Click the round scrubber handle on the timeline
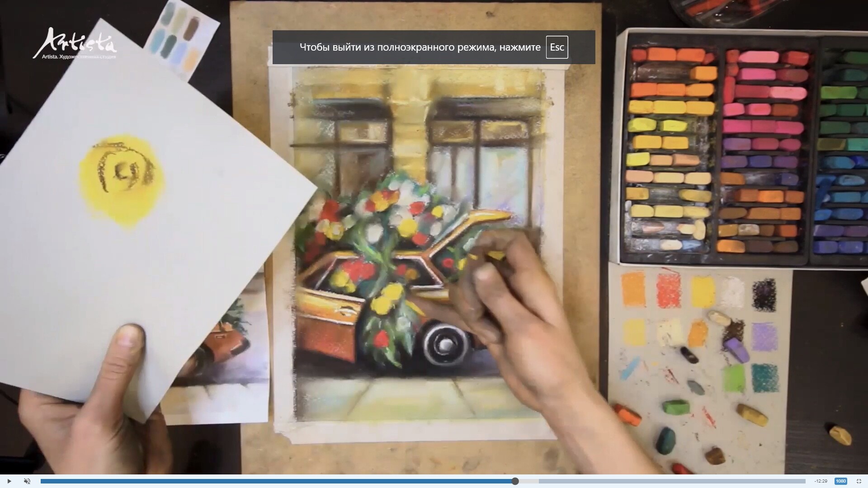868x488 pixels. 515,481
